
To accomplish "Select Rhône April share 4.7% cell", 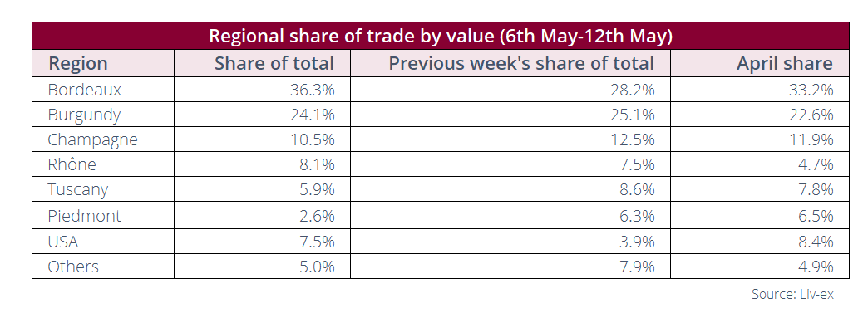I will pos(760,164).
